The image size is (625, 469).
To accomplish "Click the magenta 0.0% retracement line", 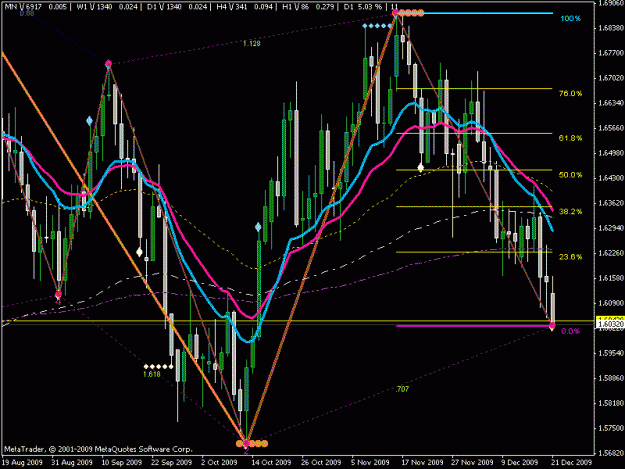I will (472, 326).
